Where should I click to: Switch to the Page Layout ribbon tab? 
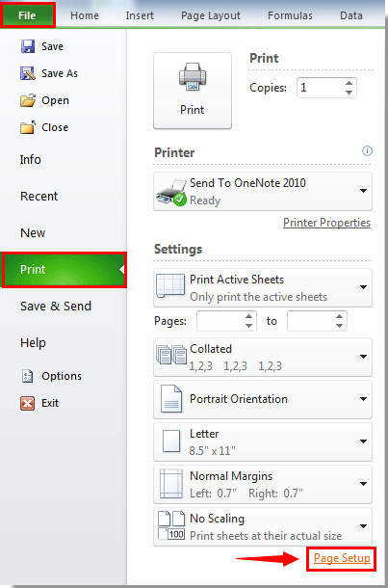(211, 15)
